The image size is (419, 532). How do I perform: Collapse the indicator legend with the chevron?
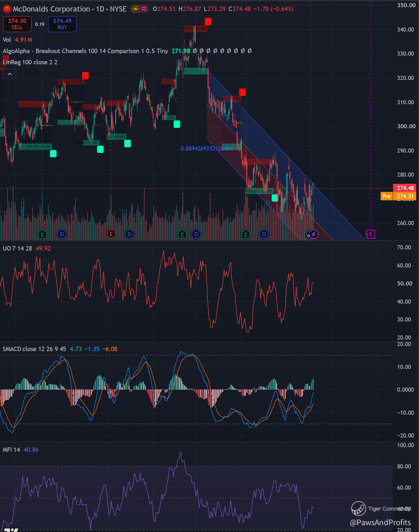click(x=10, y=74)
